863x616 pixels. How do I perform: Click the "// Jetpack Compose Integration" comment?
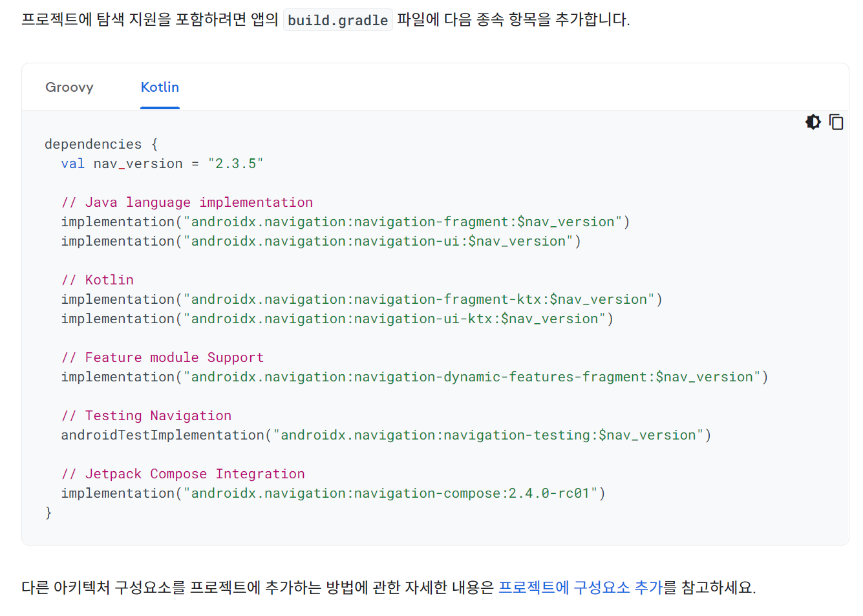[x=183, y=474]
